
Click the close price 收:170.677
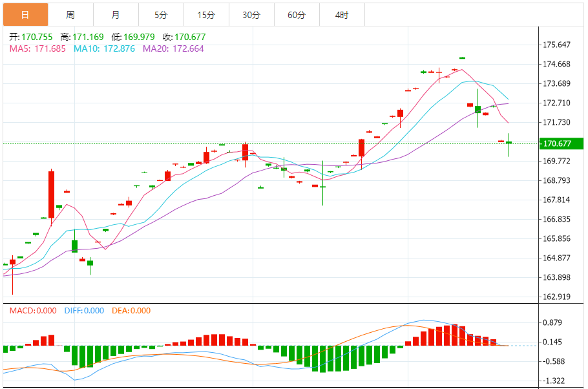[184, 37]
